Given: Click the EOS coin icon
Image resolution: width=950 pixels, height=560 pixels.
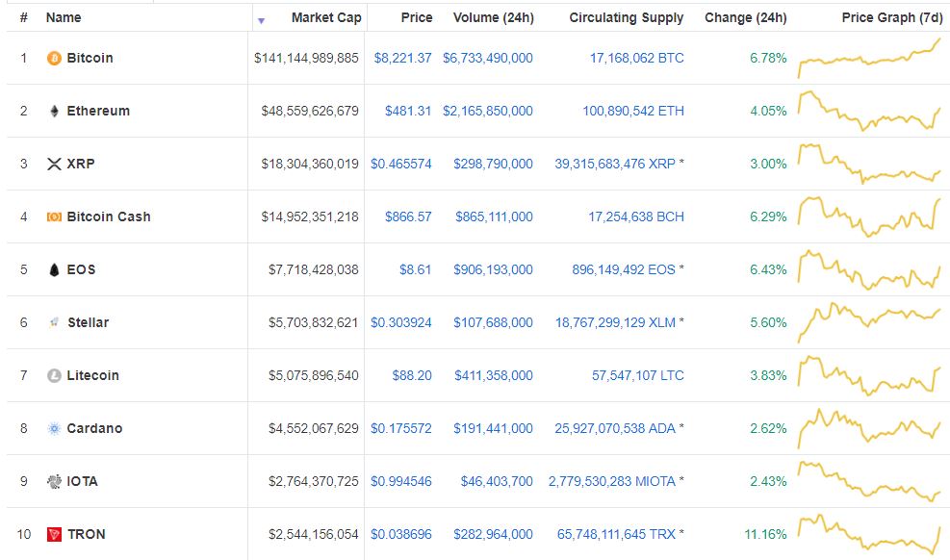Looking at the screenshot, I should 56,269.
